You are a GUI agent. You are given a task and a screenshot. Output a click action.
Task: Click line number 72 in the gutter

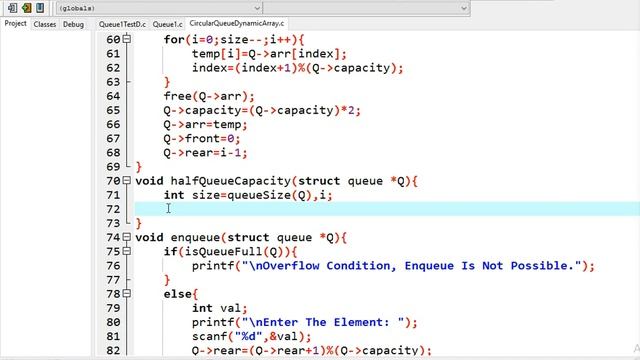pos(113,209)
